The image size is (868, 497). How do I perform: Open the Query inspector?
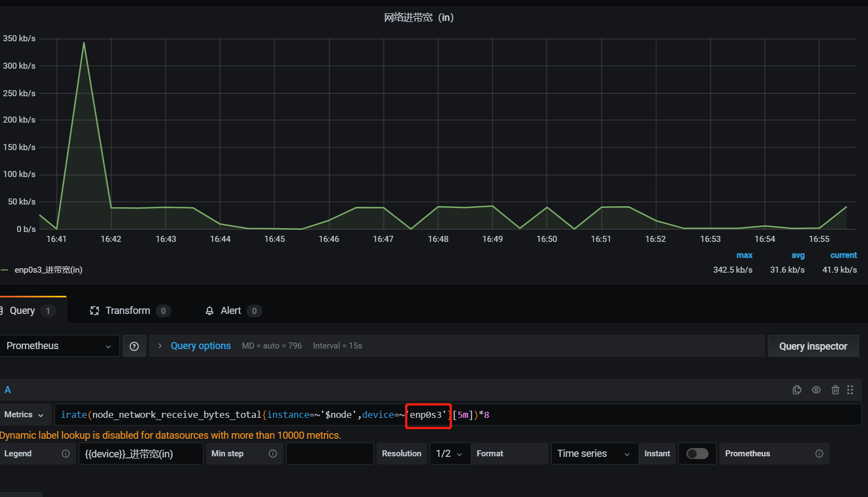[x=813, y=346]
